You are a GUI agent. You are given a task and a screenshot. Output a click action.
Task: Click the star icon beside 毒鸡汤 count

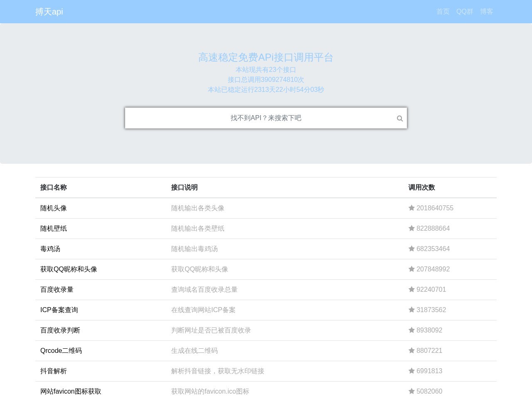click(411, 249)
